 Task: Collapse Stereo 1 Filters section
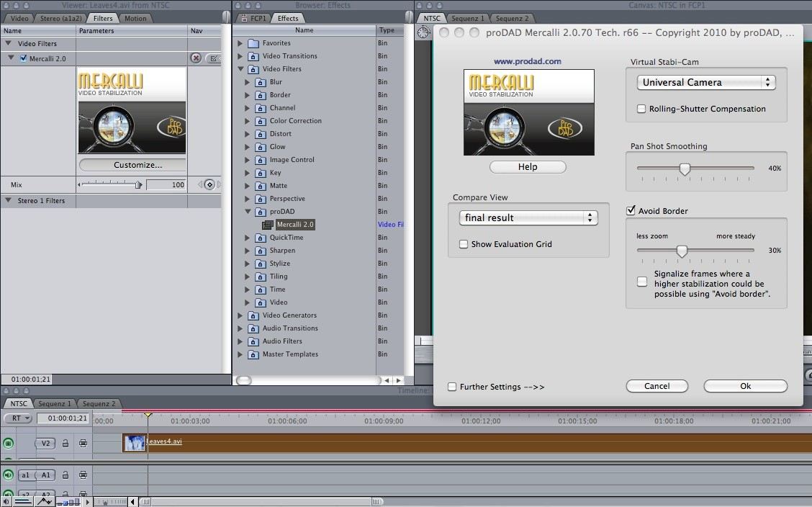tap(9, 200)
